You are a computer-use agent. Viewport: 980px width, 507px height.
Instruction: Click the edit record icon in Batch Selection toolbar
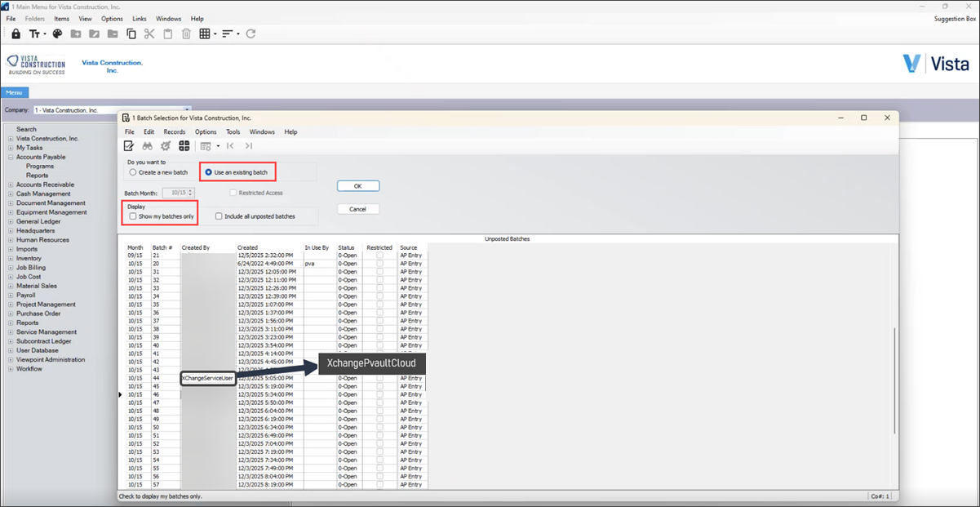129,145
